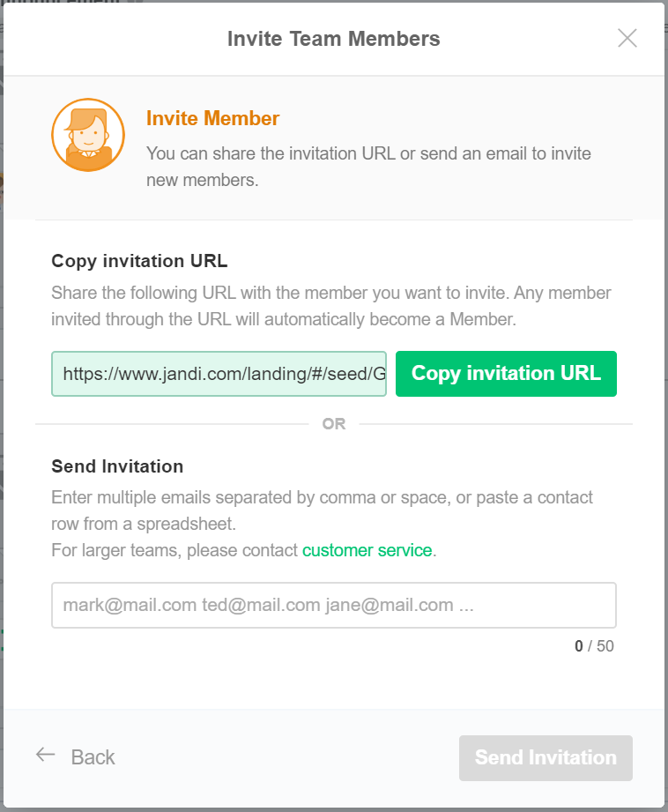Click the orange Invite Member heading

pos(212,118)
